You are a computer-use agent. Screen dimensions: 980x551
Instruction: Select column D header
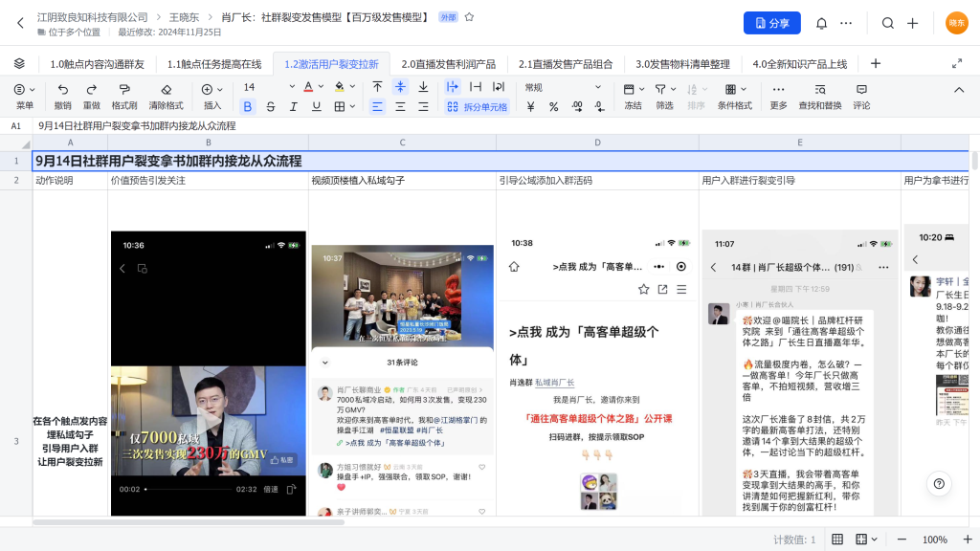(x=597, y=143)
